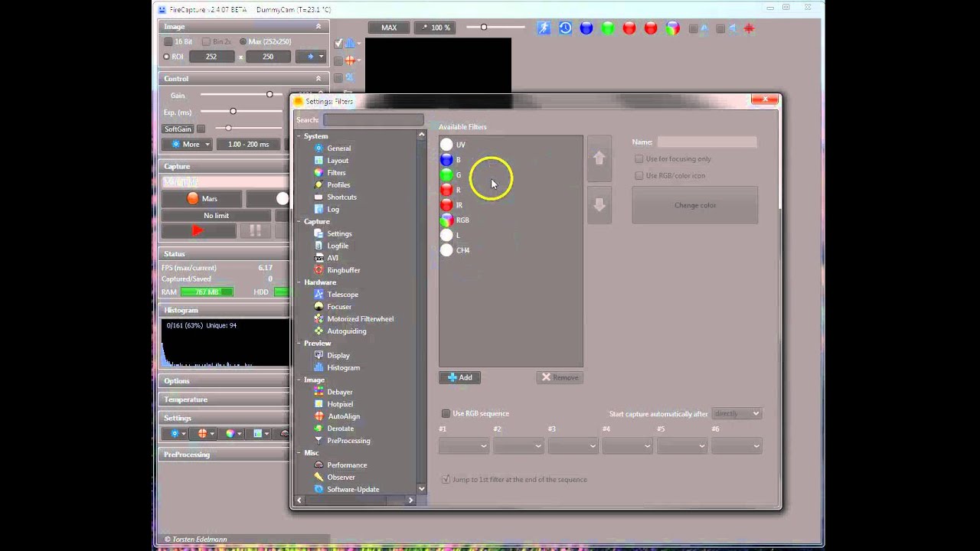Click the MAX button in toolbar

coord(389,28)
